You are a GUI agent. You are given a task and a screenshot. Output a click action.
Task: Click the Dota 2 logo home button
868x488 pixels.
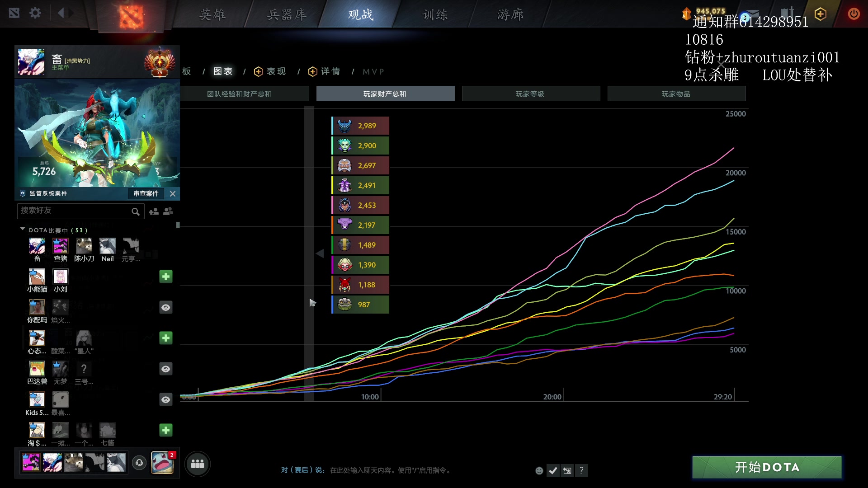(x=131, y=16)
